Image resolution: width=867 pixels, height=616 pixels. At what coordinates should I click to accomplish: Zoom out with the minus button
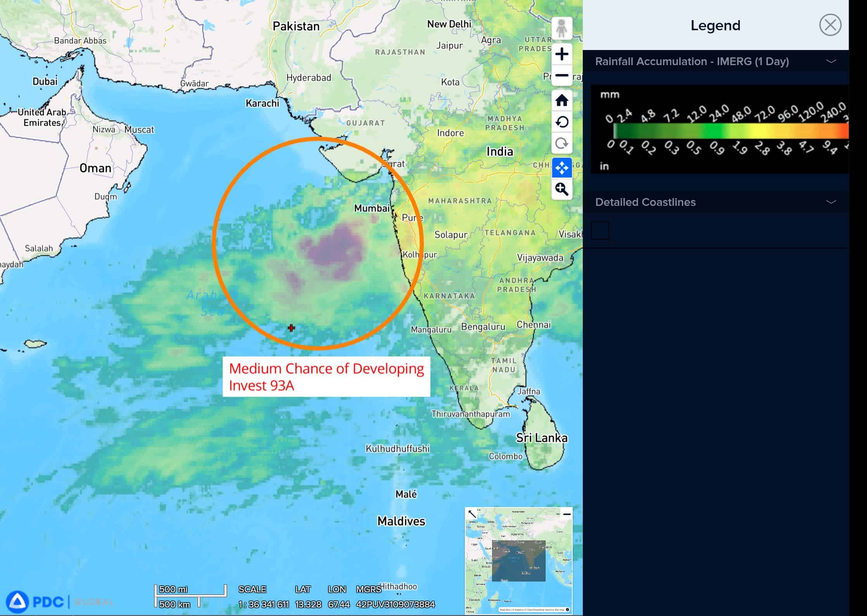(561, 76)
